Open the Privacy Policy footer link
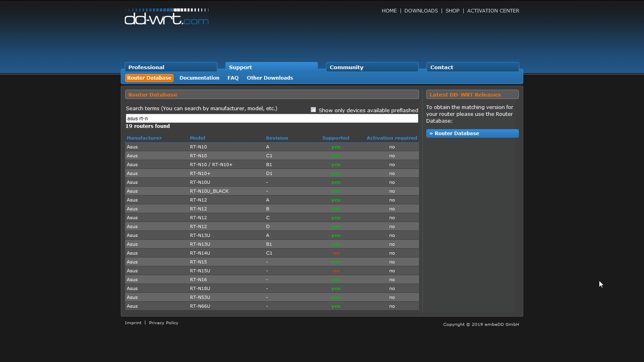The width and height of the screenshot is (644, 362). (x=163, y=323)
